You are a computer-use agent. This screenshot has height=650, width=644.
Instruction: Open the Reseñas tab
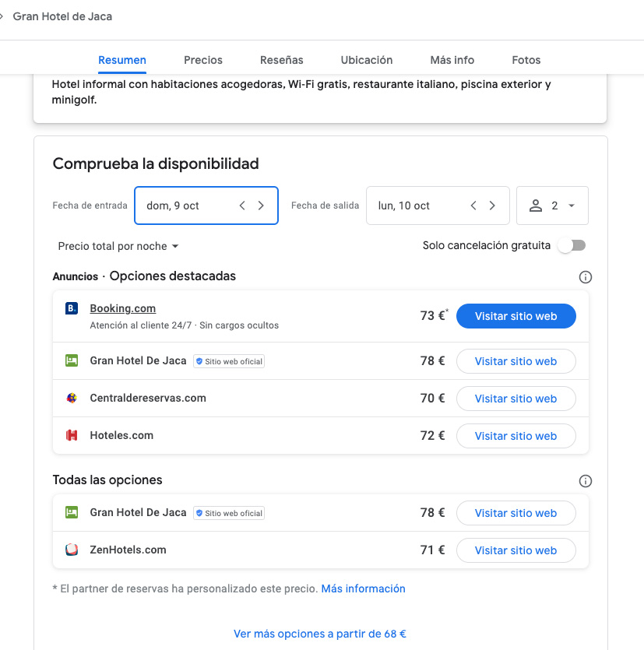[x=282, y=60]
